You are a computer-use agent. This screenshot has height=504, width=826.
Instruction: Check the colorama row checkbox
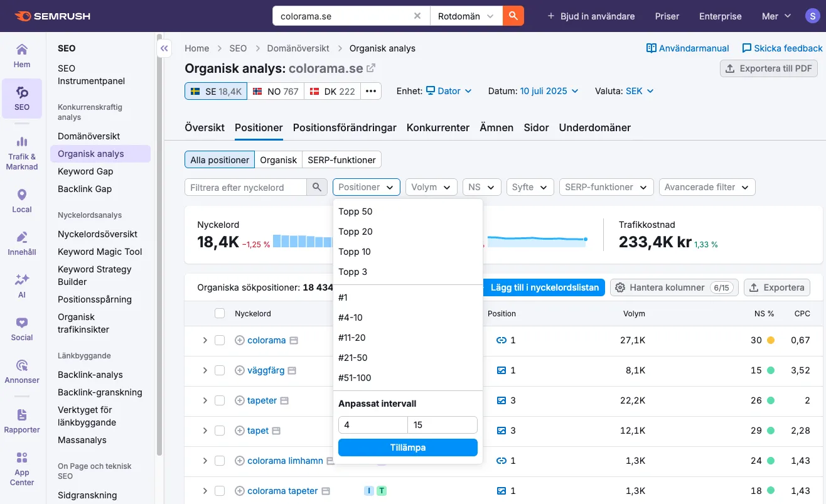click(x=220, y=340)
